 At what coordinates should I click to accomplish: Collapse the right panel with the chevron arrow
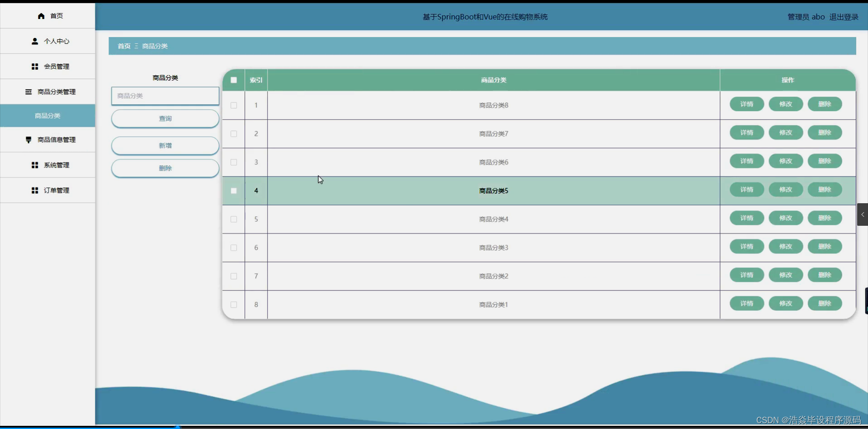pyautogui.click(x=863, y=214)
